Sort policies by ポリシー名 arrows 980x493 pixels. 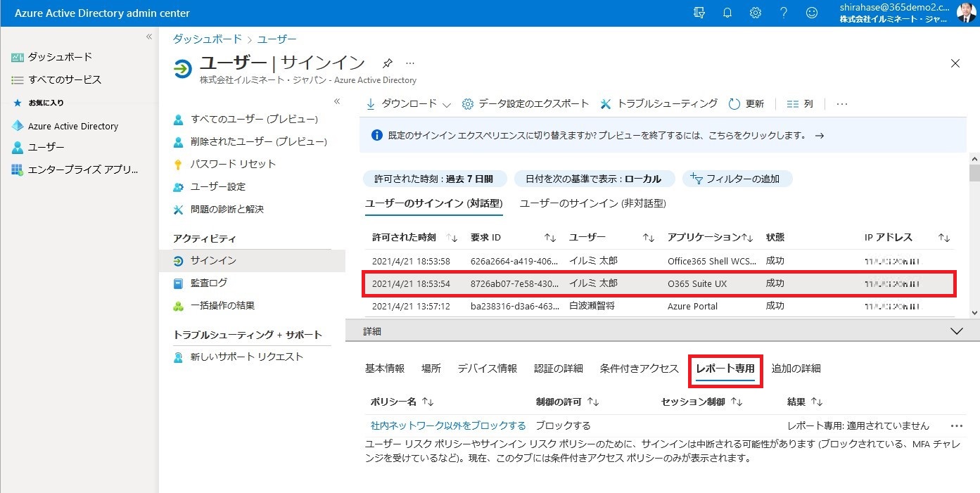(428, 402)
